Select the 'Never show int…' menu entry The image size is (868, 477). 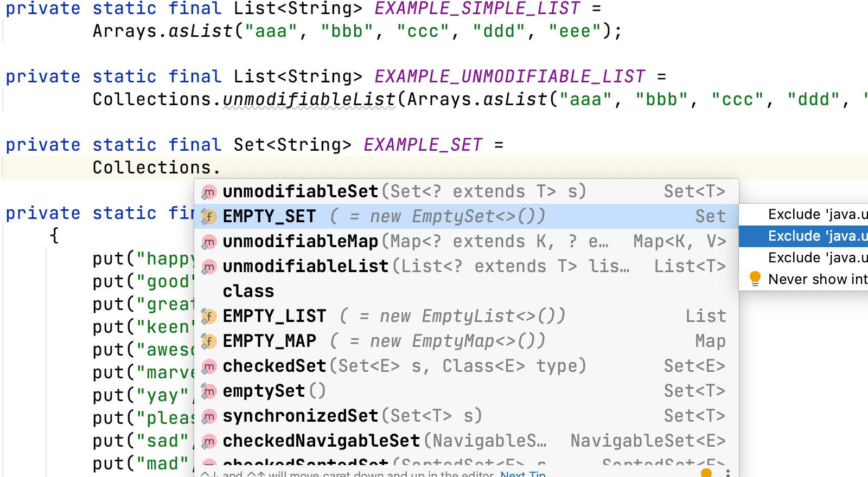803,279
